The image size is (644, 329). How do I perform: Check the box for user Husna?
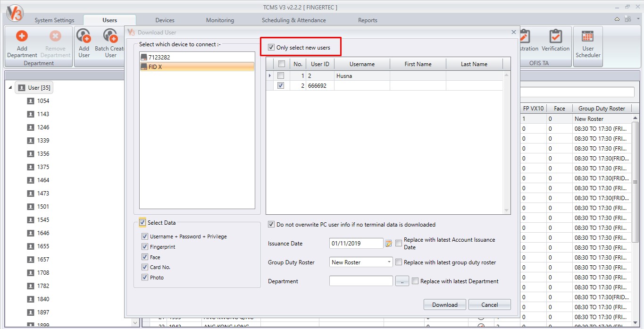click(x=281, y=76)
